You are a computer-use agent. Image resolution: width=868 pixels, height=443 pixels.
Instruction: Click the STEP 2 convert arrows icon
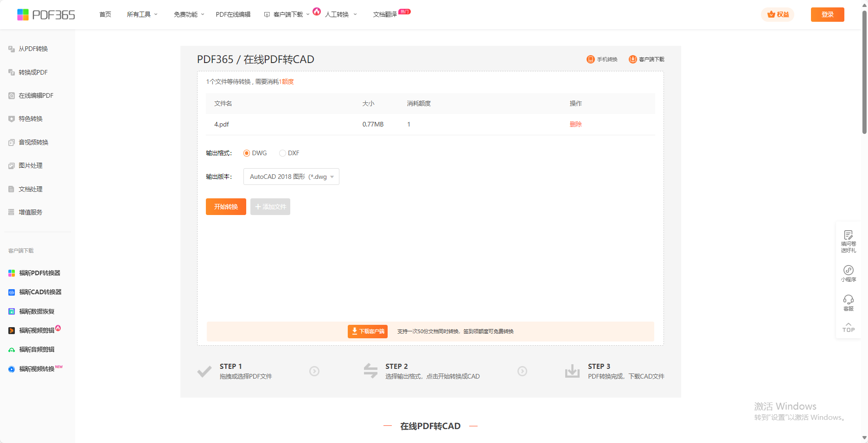(370, 371)
